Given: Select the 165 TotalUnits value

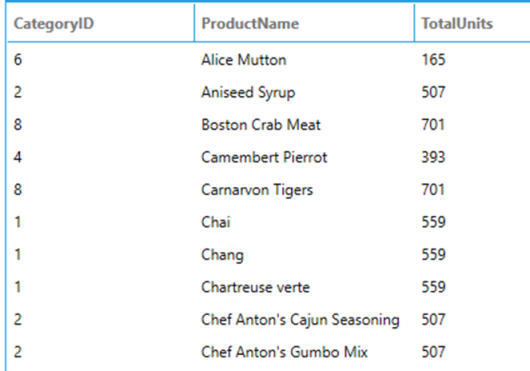Looking at the screenshot, I should pyautogui.click(x=433, y=60).
